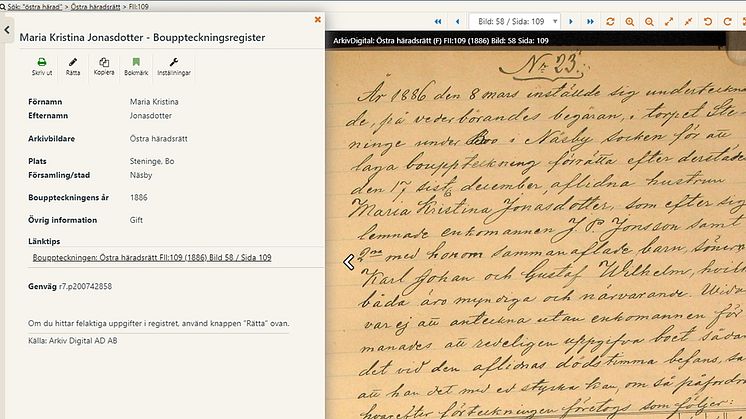Click the Näsby parish value

point(141,175)
